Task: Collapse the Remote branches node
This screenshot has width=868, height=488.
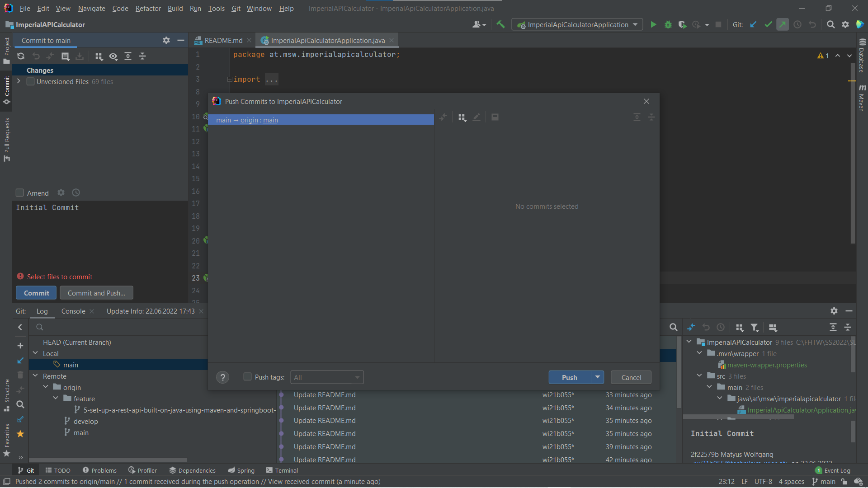Action: 35,376
